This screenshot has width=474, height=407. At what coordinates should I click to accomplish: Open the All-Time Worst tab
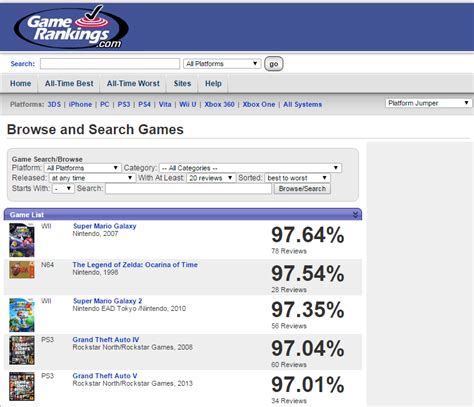pos(133,83)
